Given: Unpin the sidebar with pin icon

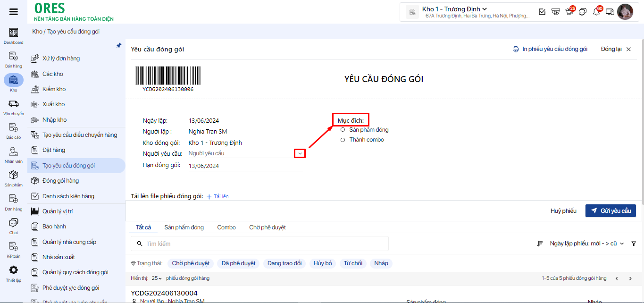Looking at the screenshot, I should (x=119, y=46).
